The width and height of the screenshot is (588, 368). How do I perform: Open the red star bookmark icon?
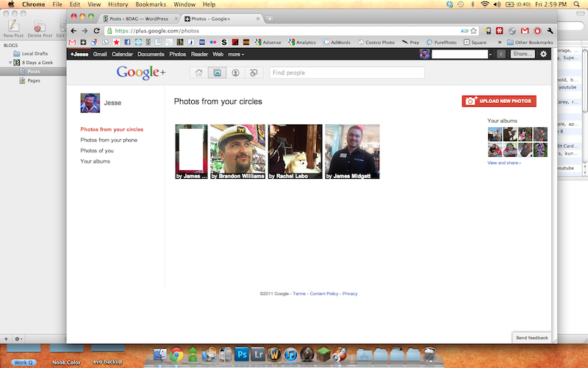click(116, 42)
